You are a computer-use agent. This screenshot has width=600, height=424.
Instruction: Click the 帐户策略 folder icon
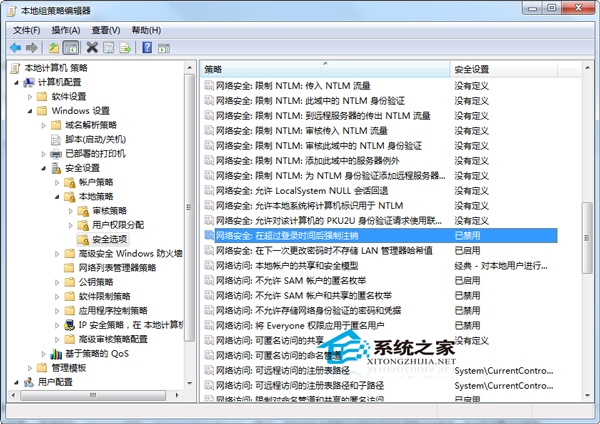[x=69, y=183]
